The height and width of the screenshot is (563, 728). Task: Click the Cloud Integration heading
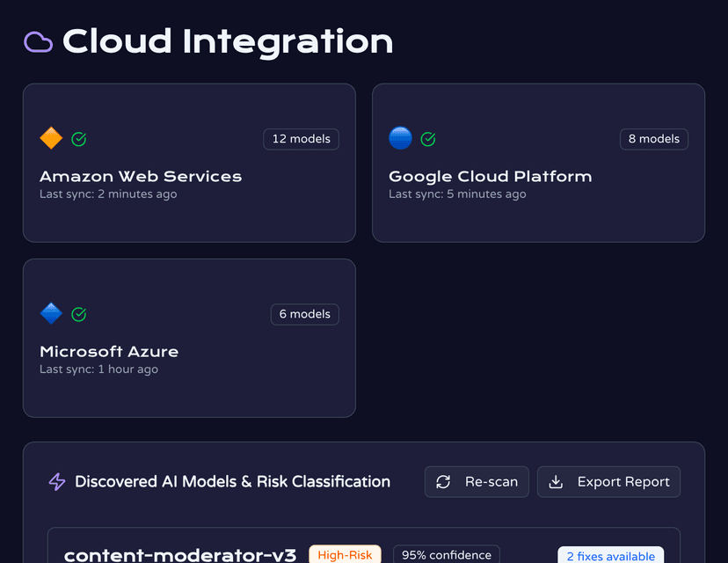click(228, 42)
